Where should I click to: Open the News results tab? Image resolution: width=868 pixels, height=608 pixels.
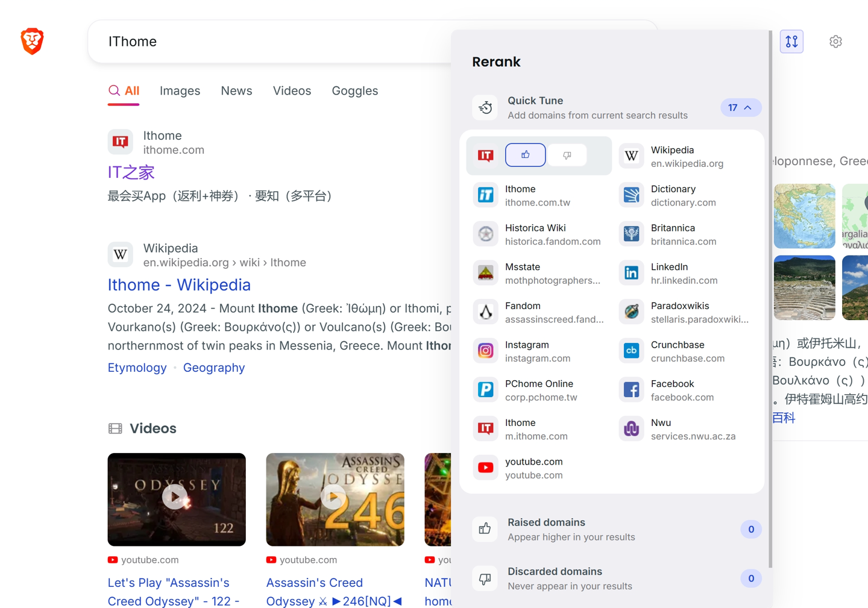tap(236, 90)
